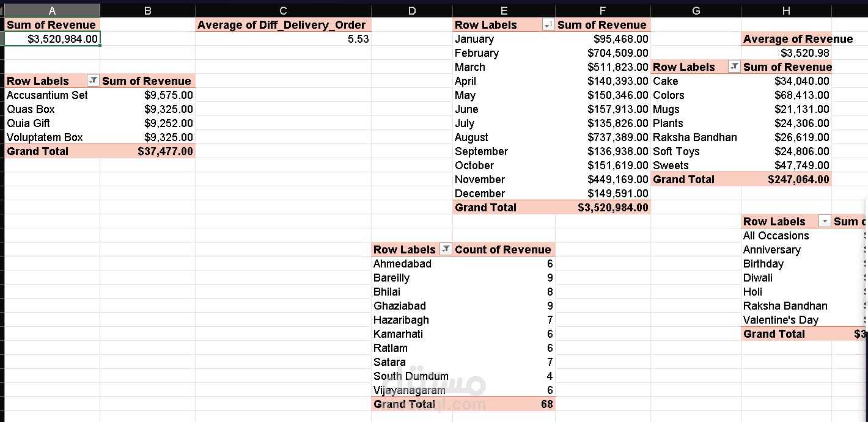Select column F header
The image size is (868, 422).
click(x=603, y=10)
